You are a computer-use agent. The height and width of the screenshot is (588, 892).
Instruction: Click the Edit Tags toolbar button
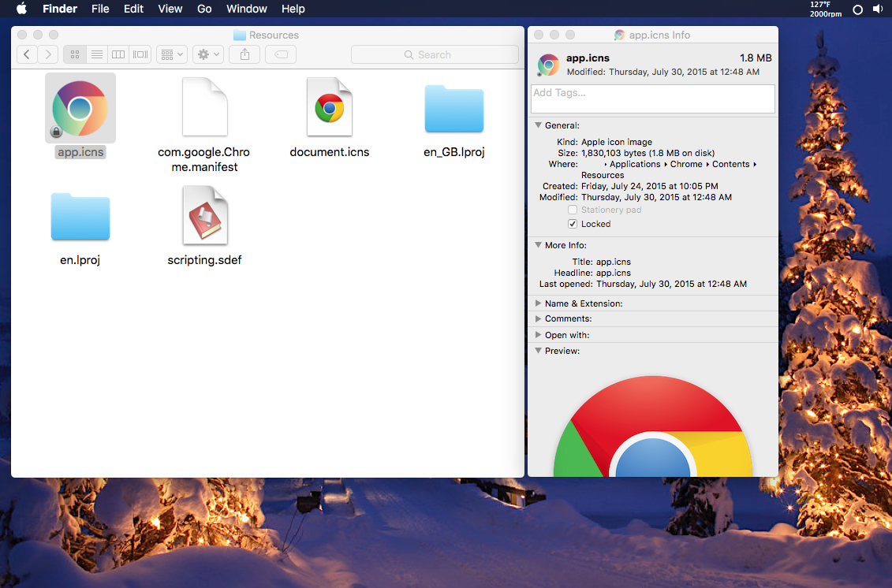point(281,54)
